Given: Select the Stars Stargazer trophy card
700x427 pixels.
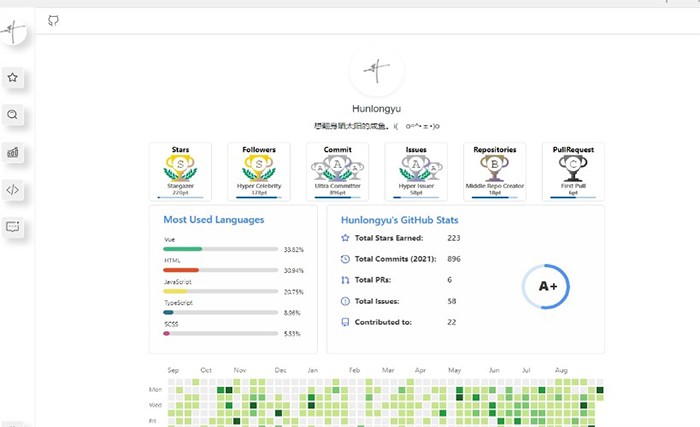Looking at the screenshot, I should click(180, 172).
